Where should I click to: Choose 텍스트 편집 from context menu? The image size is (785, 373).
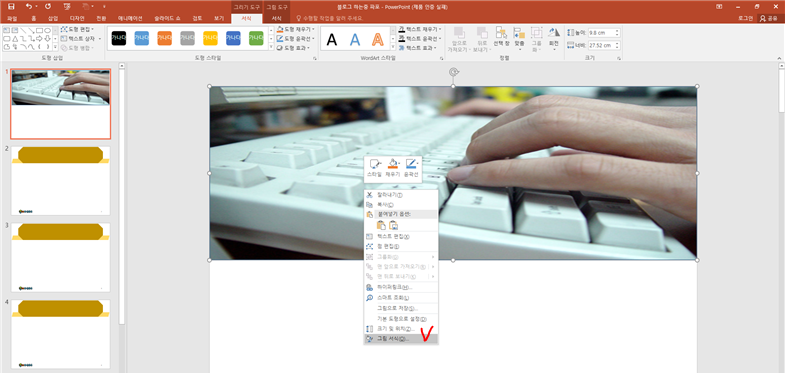click(401, 236)
